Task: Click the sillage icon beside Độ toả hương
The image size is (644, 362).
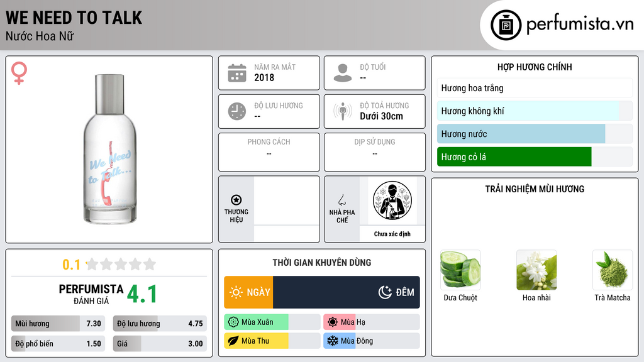Action: point(343,111)
